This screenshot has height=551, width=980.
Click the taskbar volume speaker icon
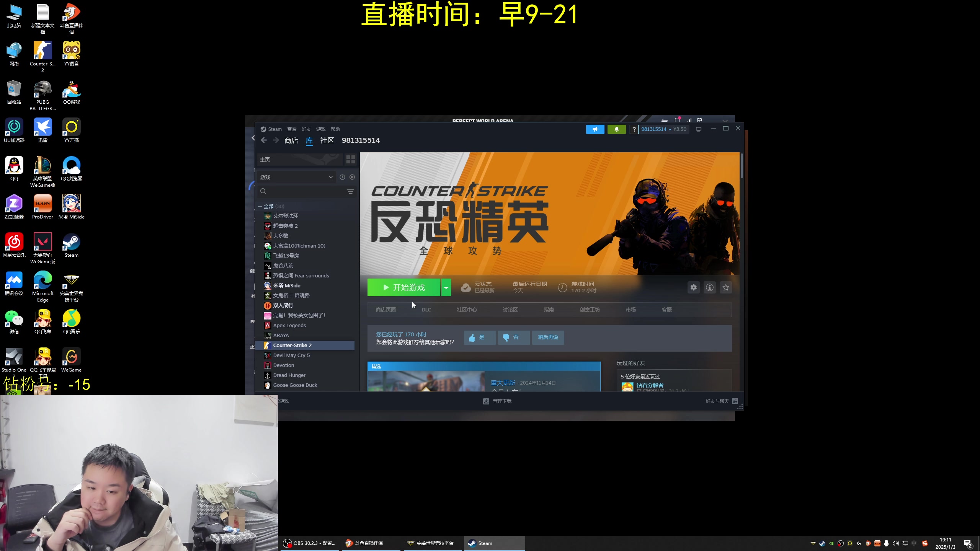pyautogui.click(x=895, y=543)
